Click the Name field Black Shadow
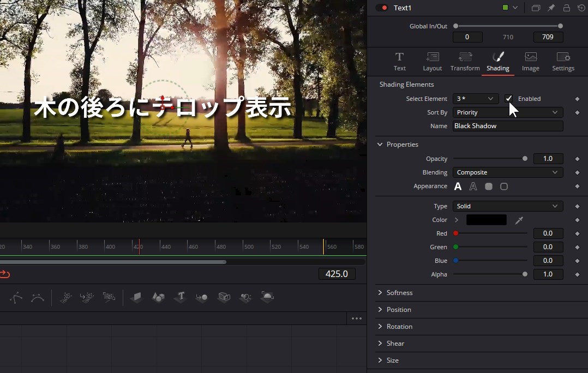The width and height of the screenshot is (588, 373). coord(508,126)
